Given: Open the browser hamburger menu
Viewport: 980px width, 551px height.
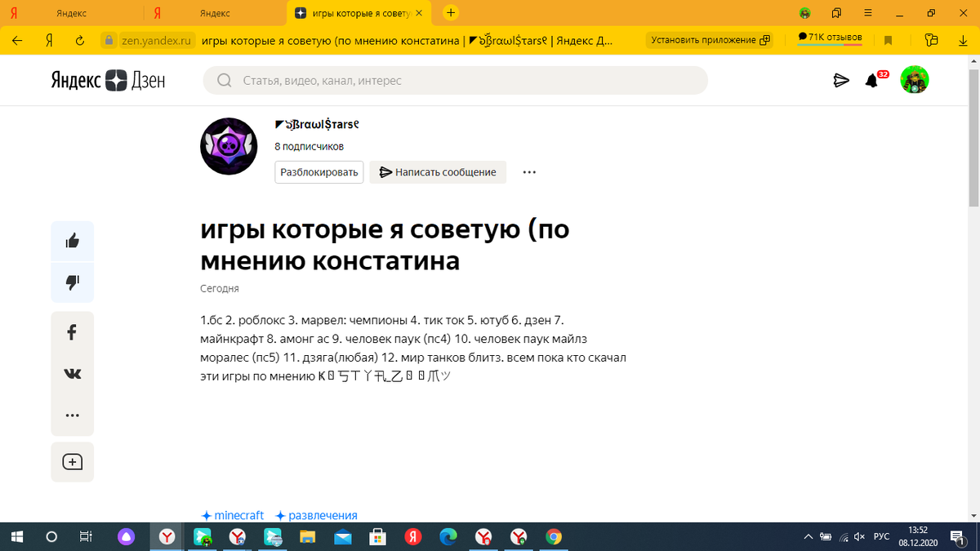Looking at the screenshot, I should pyautogui.click(x=867, y=13).
